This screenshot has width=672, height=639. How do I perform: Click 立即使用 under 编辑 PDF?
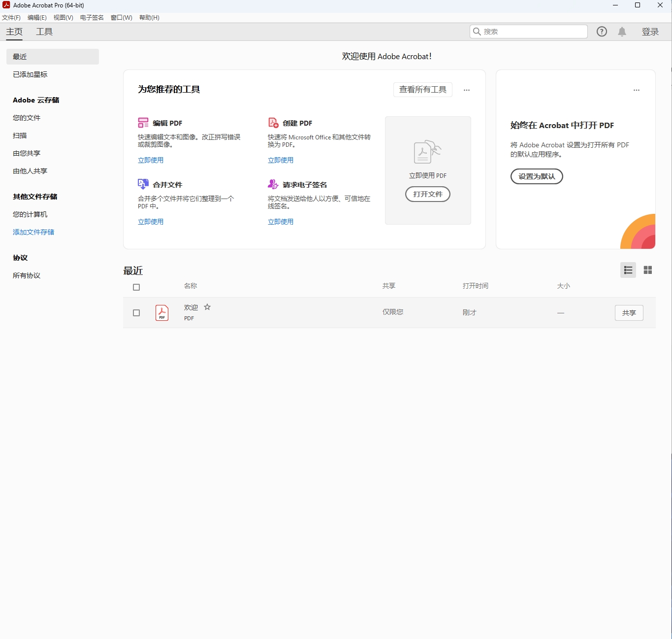(151, 160)
